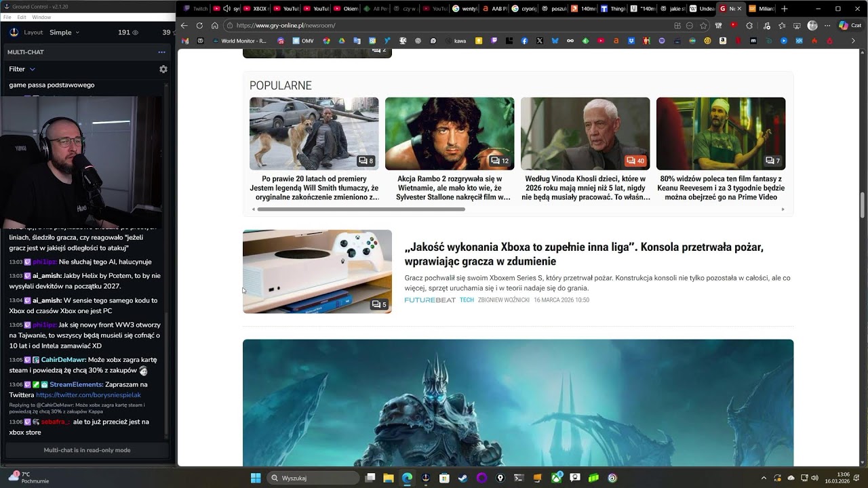Close the active gry-online tab
The image size is (868, 488).
[x=739, y=9]
